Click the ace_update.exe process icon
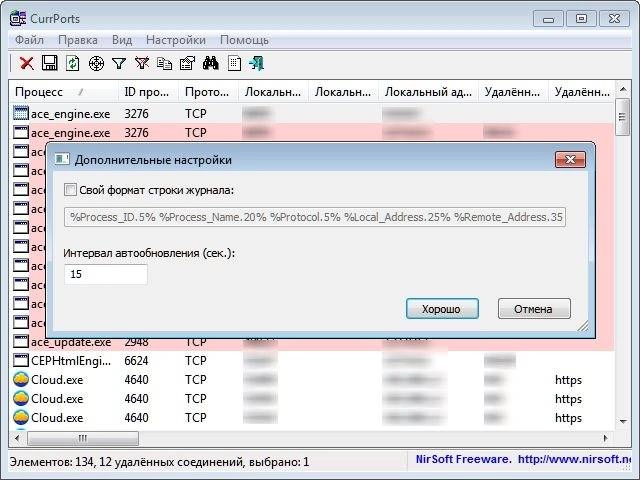This screenshot has width=640, height=480. pos(21,341)
